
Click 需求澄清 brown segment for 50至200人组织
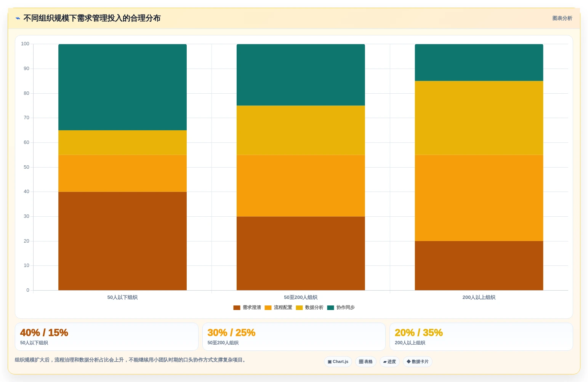pyautogui.click(x=301, y=253)
